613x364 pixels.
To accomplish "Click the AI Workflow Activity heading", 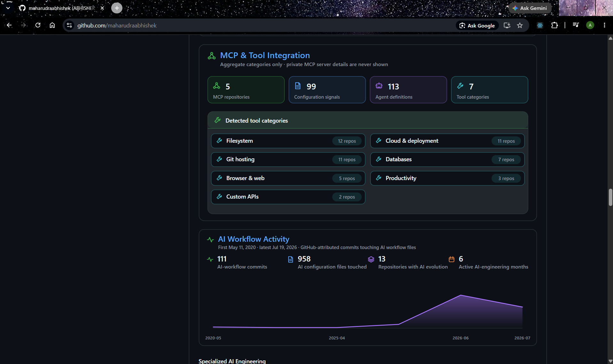I will coord(253,239).
